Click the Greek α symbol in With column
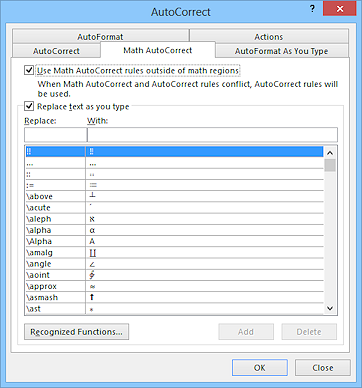Image resolution: width=362 pixels, height=388 pixels. click(x=92, y=230)
